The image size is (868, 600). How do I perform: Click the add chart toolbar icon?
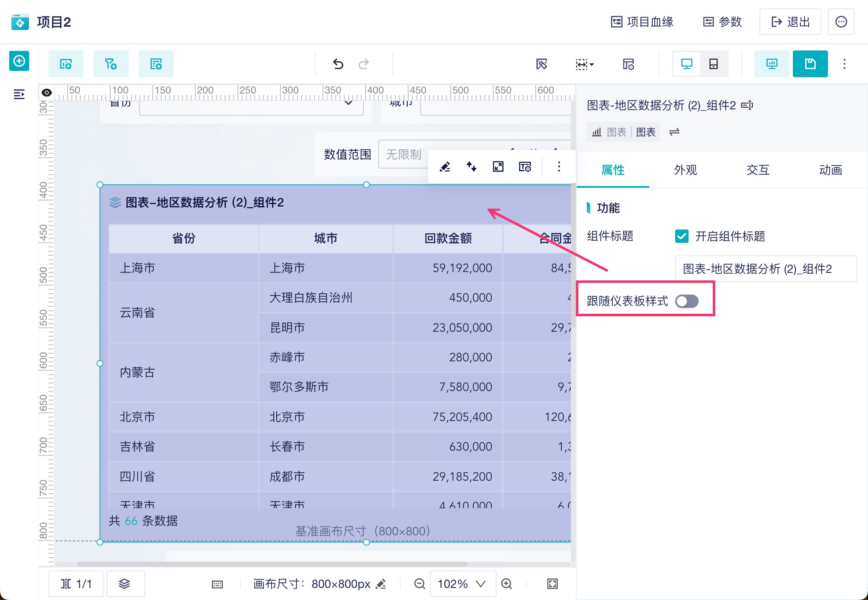coord(66,64)
